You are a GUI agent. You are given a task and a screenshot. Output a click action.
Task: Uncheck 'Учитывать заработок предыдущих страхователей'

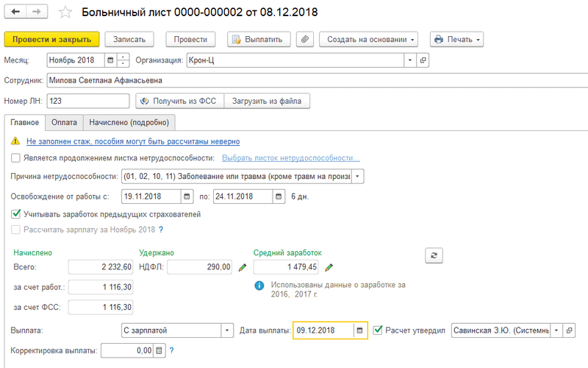pos(16,214)
